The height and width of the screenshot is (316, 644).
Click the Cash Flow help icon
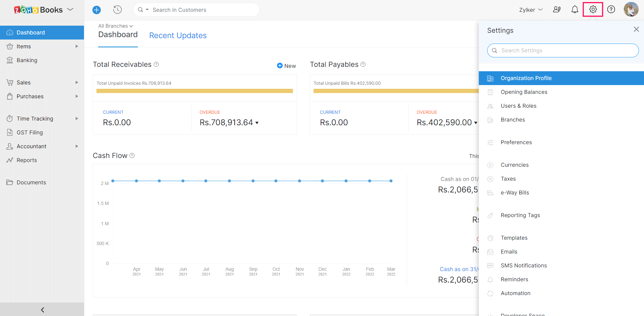pyautogui.click(x=132, y=156)
